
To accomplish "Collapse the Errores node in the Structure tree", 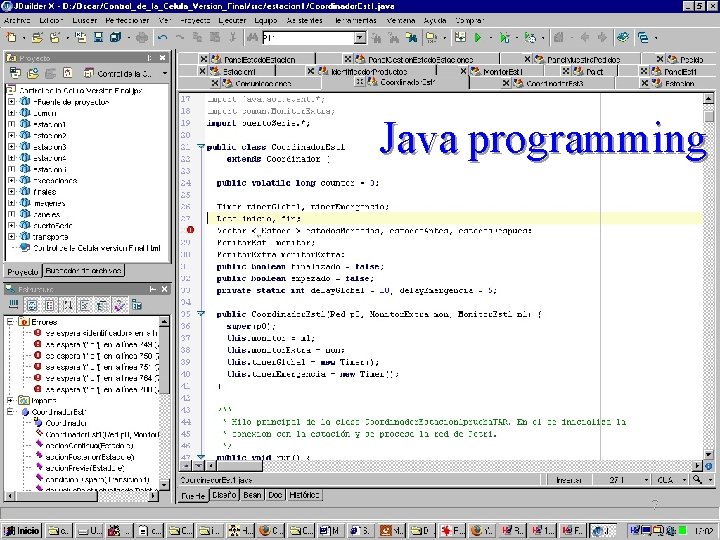I will click(11, 323).
